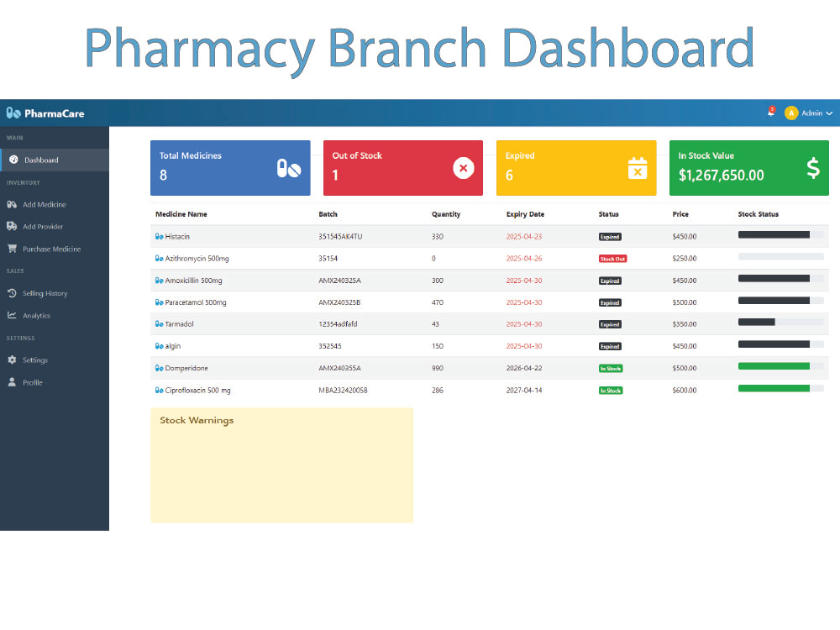Click the dollar icon on In Stock Value card

(x=813, y=168)
